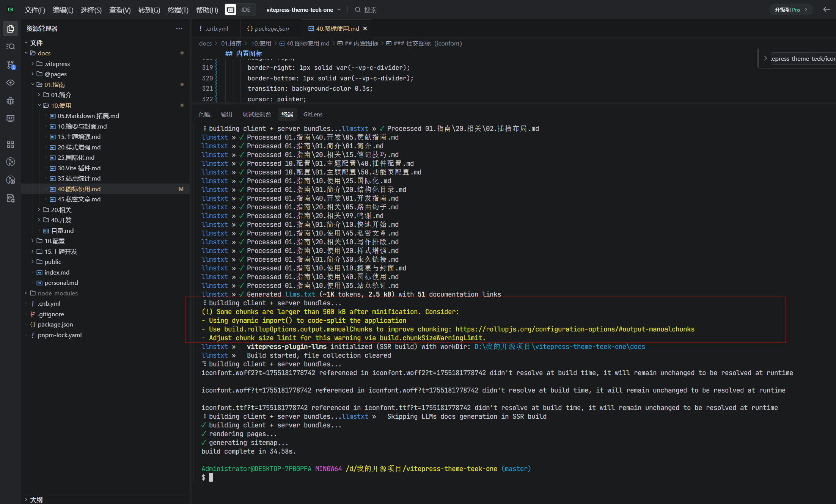The width and height of the screenshot is (836, 504).
Task: Open the rollupjs.org manualchunks link
Action: pyautogui.click(x=575, y=329)
